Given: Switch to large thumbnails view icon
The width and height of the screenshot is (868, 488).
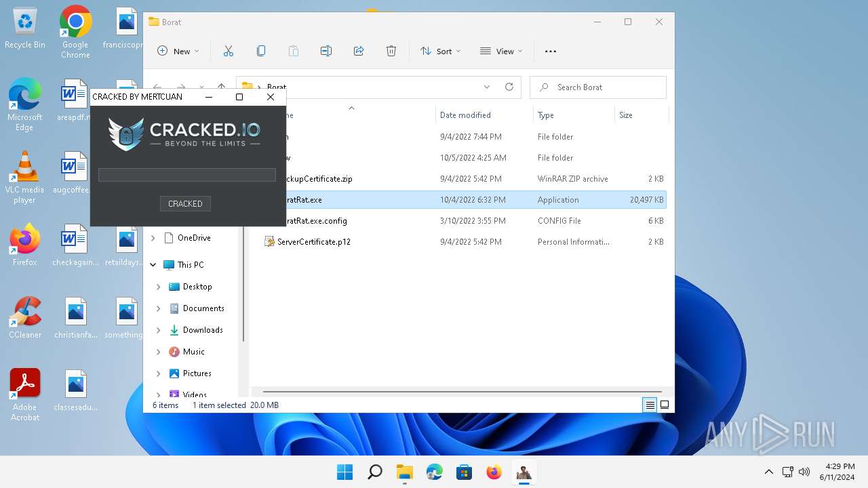Looking at the screenshot, I should tap(665, 405).
